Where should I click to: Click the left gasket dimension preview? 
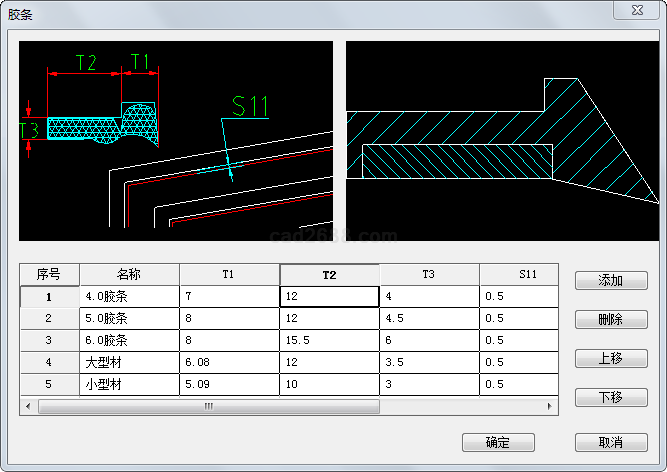click(176, 140)
